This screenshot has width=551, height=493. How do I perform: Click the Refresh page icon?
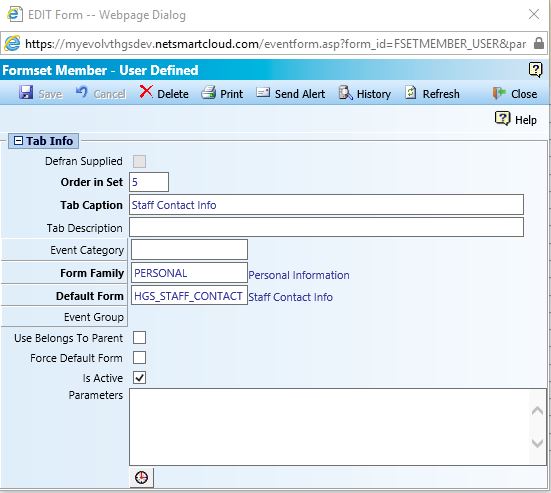click(x=410, y=93)
